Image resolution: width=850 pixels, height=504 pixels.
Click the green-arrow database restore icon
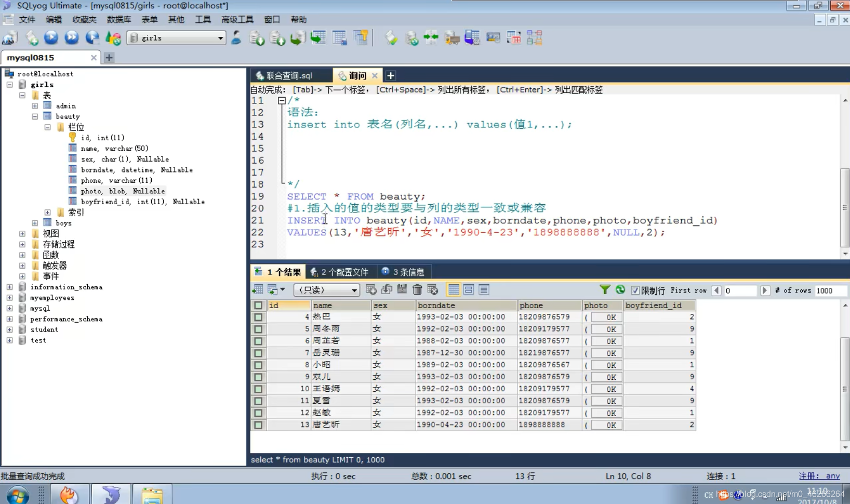[298, 38]
